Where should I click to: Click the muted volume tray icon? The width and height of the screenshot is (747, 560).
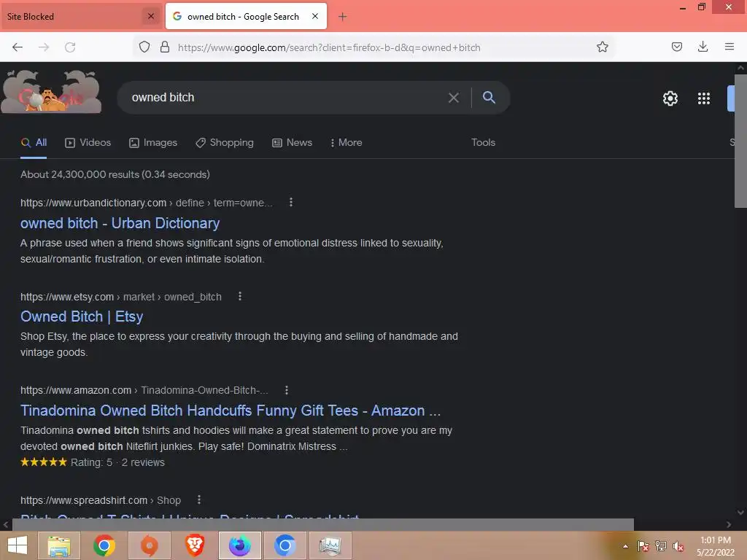pos(678,546)
